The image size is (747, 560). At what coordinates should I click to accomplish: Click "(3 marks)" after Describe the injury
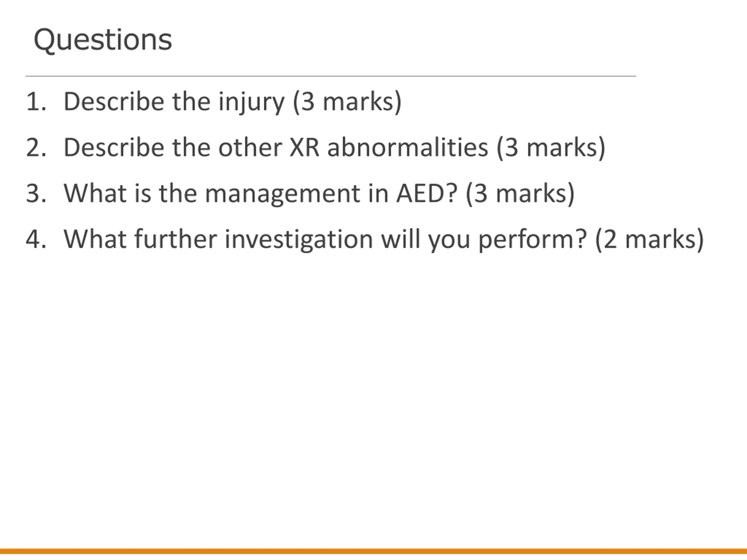tap(348, 102)
